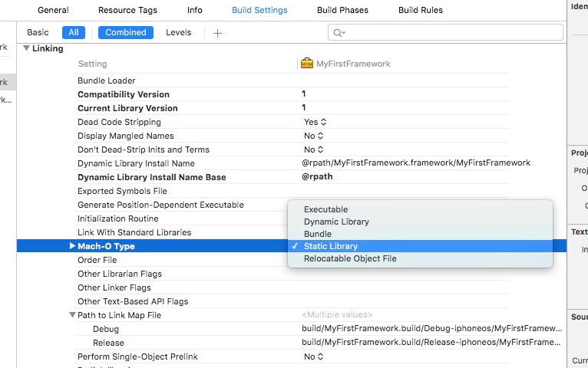
Task: Click the Release link map path value
Action: pyautogui.click(x=431, y=342)
